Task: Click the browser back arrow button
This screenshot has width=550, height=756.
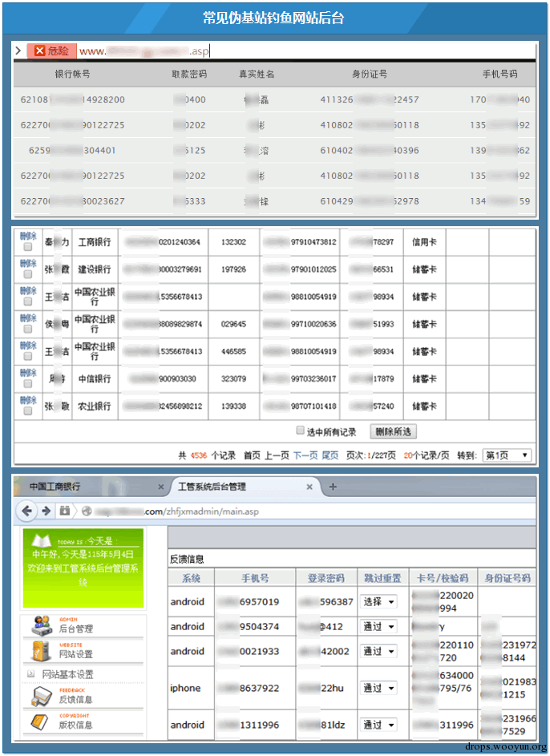Action: coord(27,511)
